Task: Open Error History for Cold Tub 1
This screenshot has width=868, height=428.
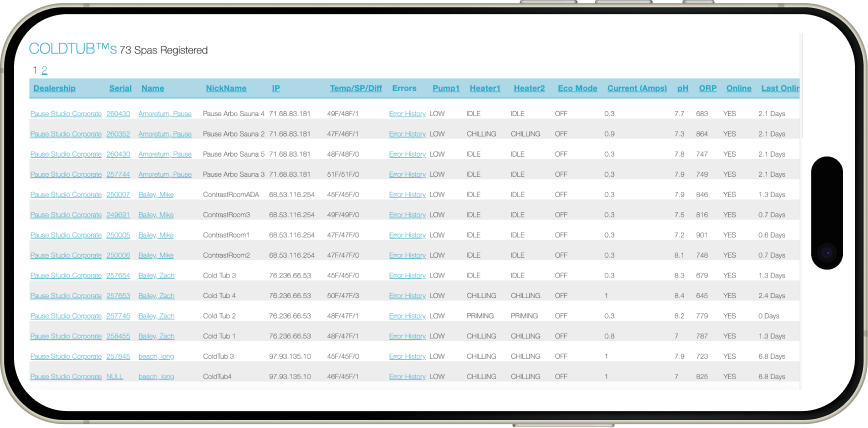Action: pos(407,336)
